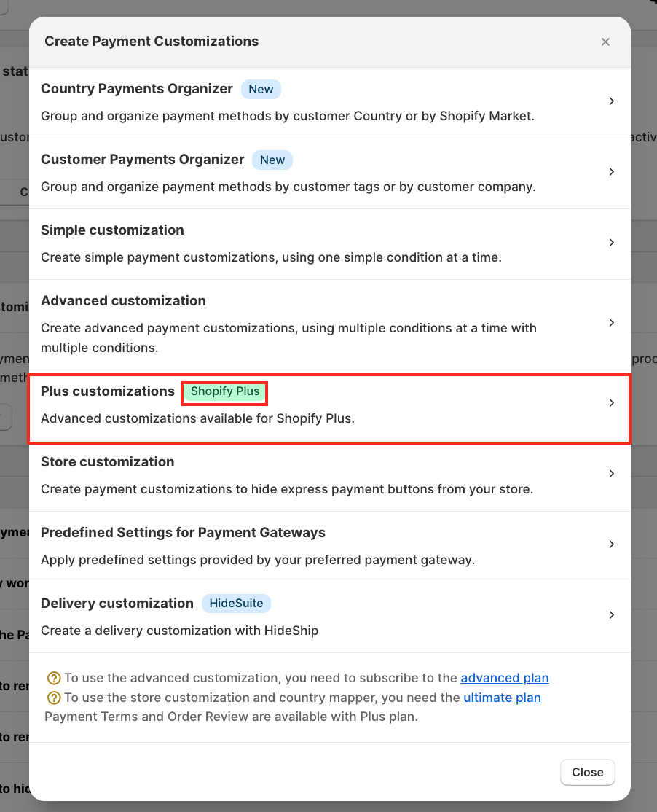The image size is (657, 812).
Task: Click help icon beside advanced customization note
Action: (53, 678)
